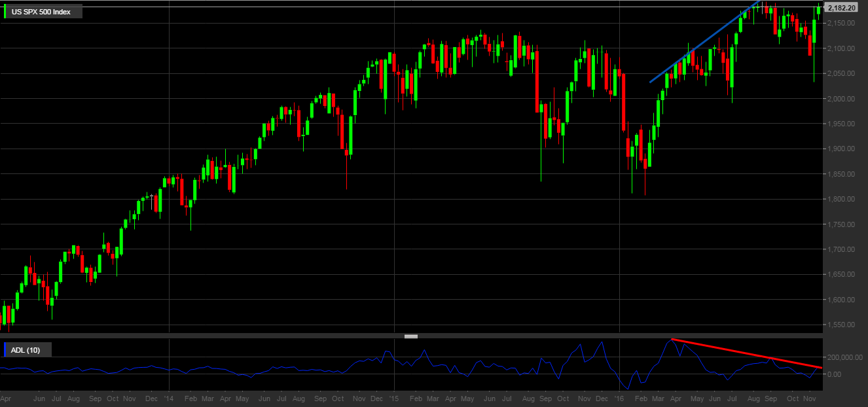
Task: Click the 2,100.00 price axis label
Action: click(x=841, y=48)
